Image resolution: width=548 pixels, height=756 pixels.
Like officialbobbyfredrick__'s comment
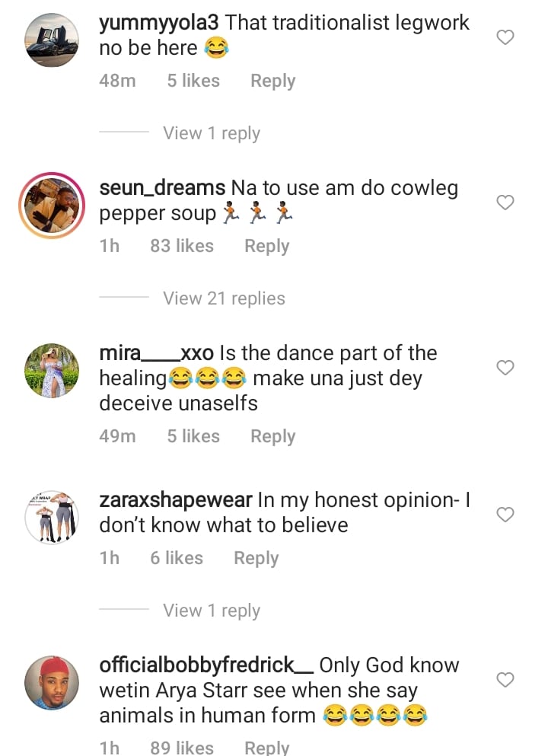point(505,679)
